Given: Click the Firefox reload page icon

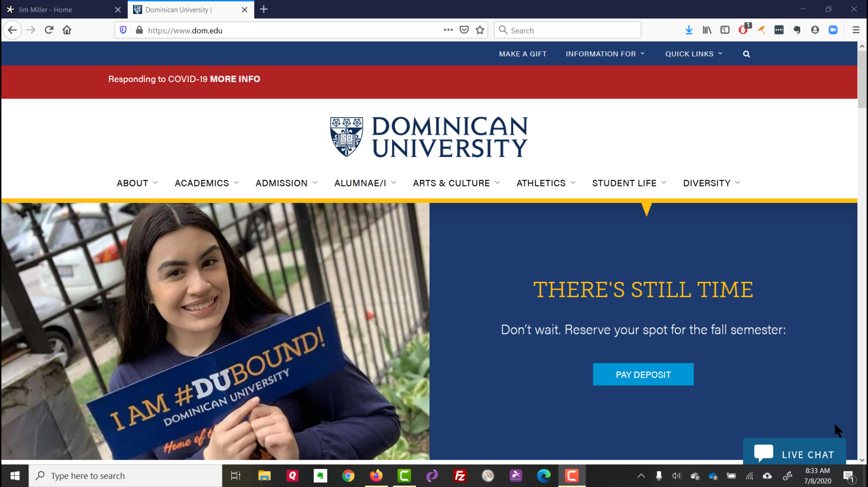Looking at the screenshot, I should click(49, 30).
